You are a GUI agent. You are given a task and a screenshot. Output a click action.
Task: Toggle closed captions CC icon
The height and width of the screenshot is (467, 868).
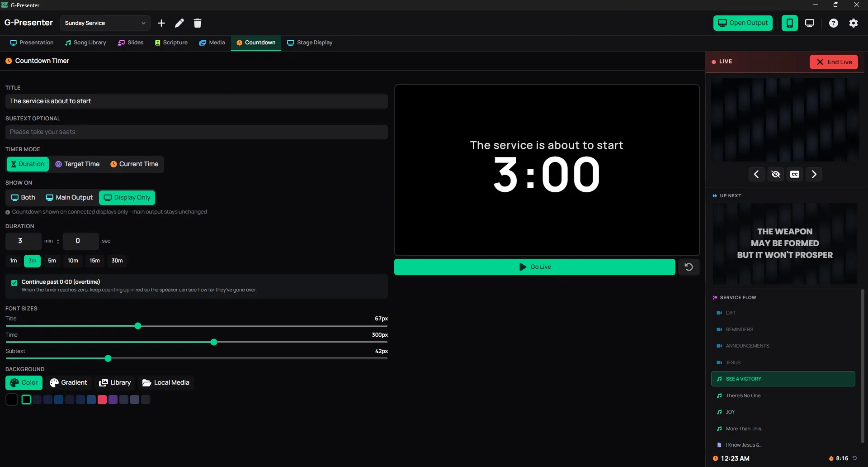pyautogui.click(x=795, y=174)
